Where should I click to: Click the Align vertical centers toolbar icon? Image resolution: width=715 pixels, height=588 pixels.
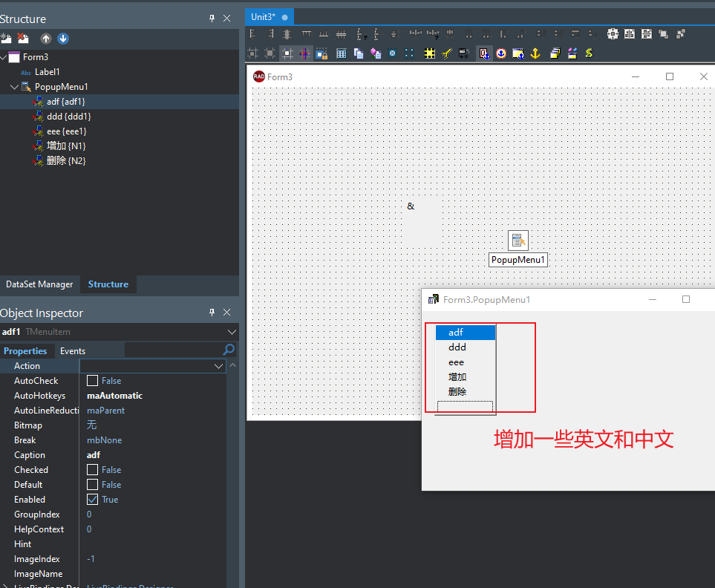[341, 33]
